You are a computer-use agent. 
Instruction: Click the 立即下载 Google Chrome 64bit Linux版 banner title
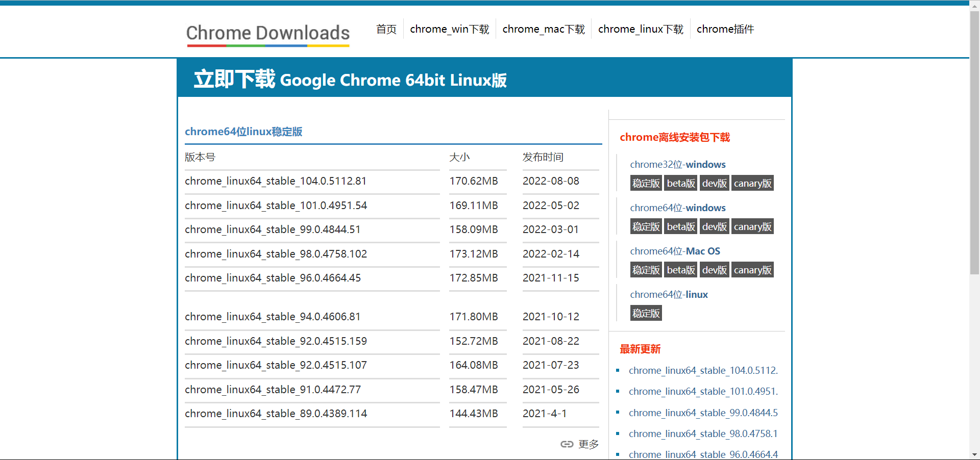coord(350,80)
